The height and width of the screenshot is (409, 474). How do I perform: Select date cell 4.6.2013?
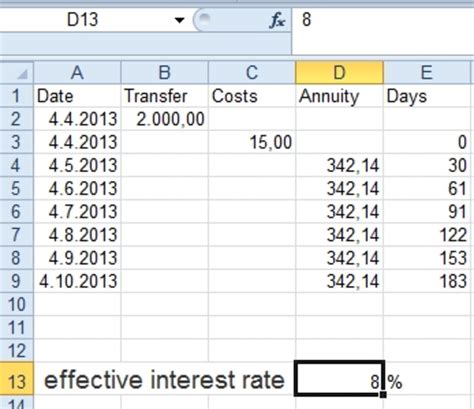click(77, 188)
